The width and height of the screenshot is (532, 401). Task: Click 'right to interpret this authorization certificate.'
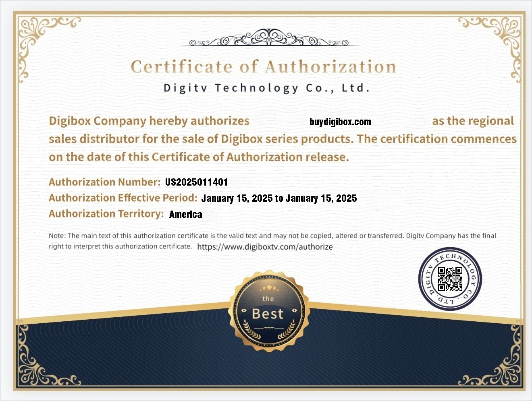120,246
